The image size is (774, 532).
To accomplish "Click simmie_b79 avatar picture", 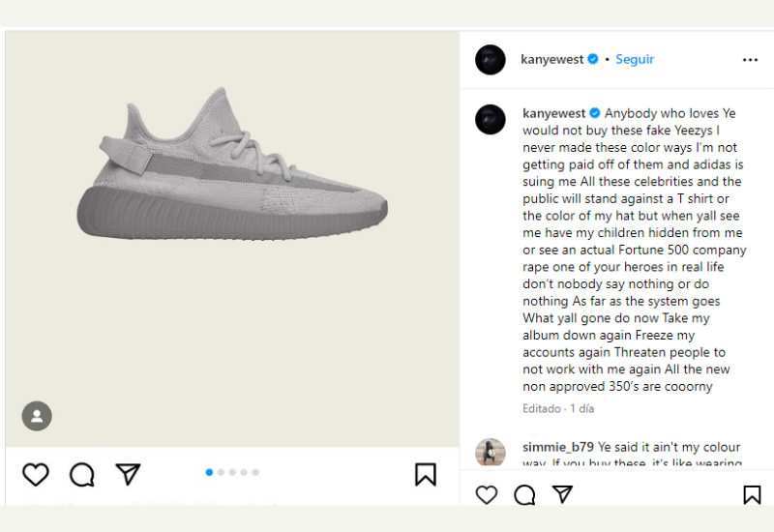I will 491,452.
